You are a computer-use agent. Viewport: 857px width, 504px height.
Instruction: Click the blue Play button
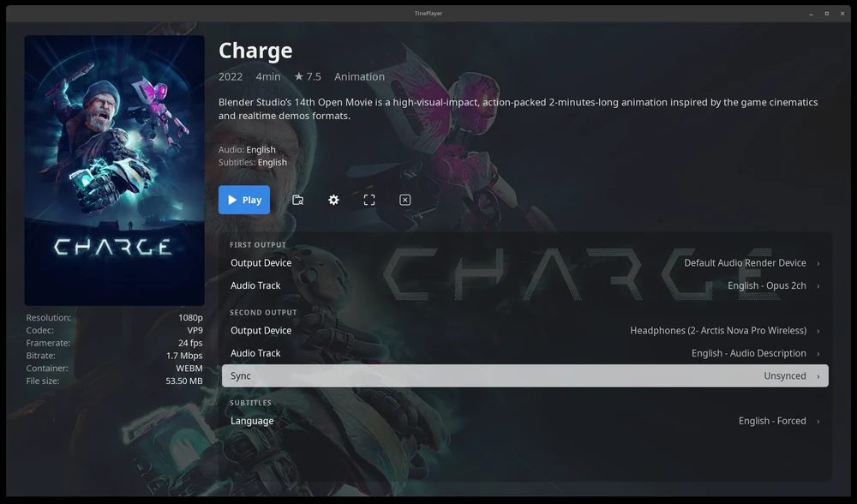pyautogui.click(x=243, y=200)
